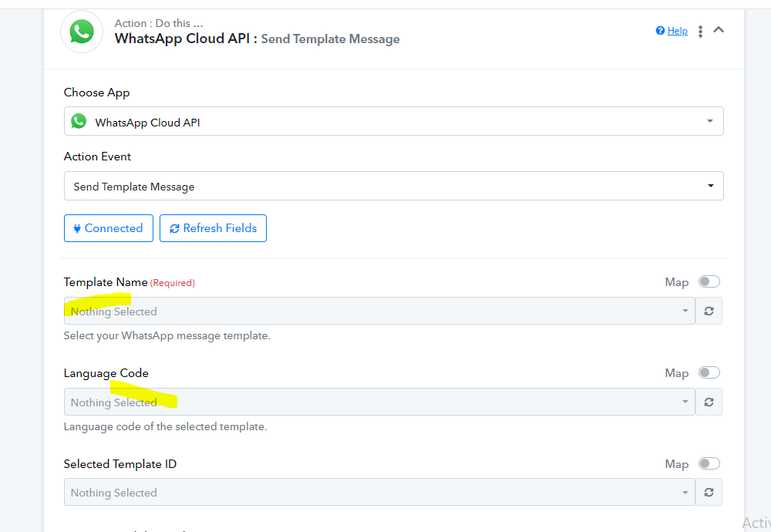Refresh the Template Name field options
This screenshot has width=771, height=532.
point(709,311)
